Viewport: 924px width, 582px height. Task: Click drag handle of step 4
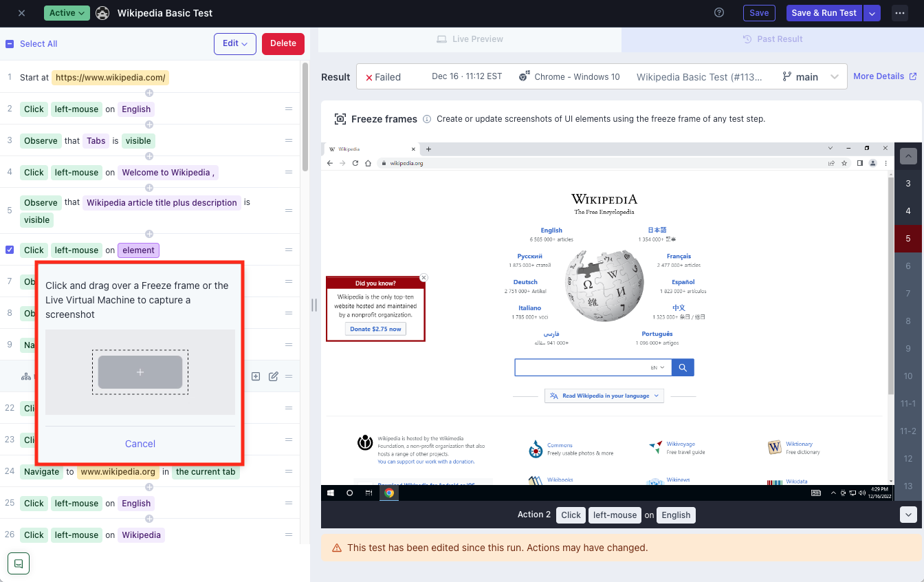point(289,172)
